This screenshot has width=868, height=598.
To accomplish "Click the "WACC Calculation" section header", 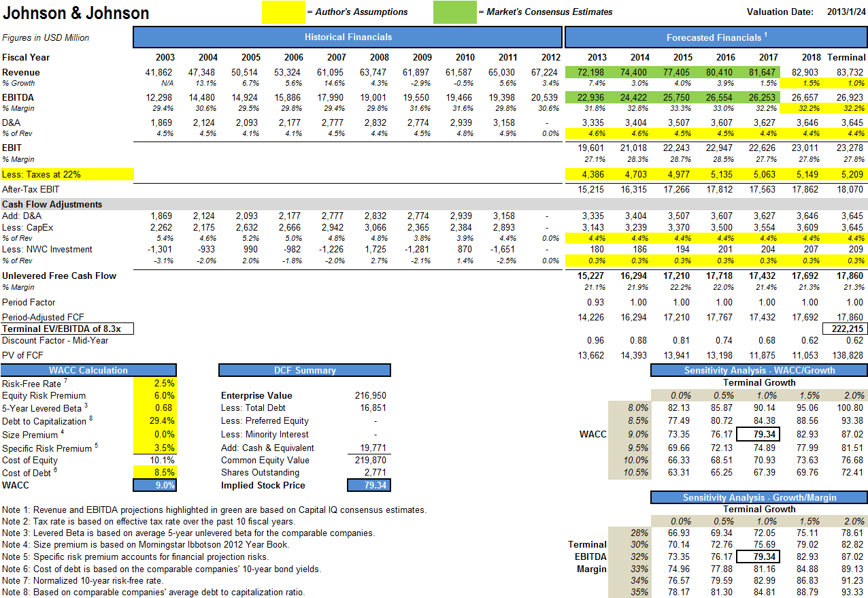I will 88,370.
